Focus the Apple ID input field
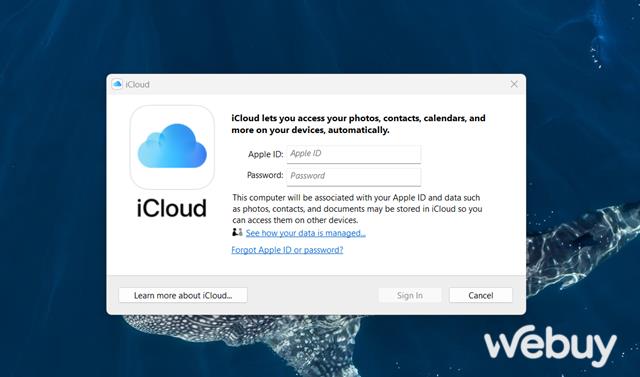The image size is (640, 377). click(x=353, y=154)
